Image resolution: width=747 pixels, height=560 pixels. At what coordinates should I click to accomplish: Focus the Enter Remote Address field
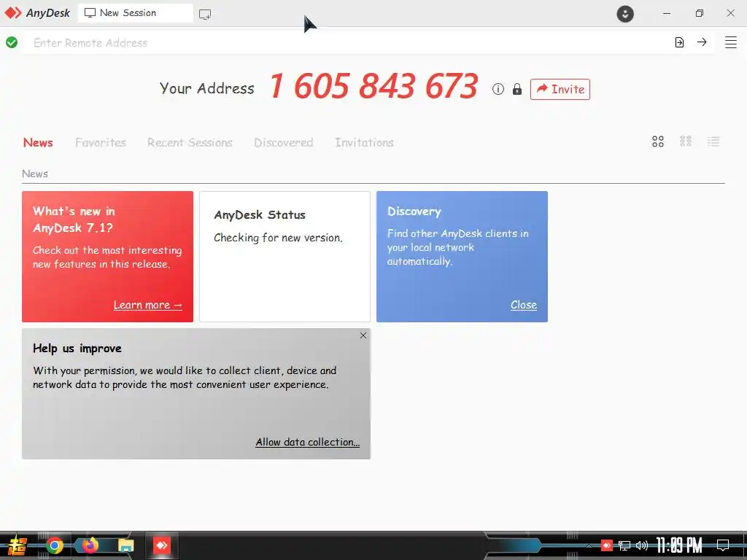click(347, 42)
